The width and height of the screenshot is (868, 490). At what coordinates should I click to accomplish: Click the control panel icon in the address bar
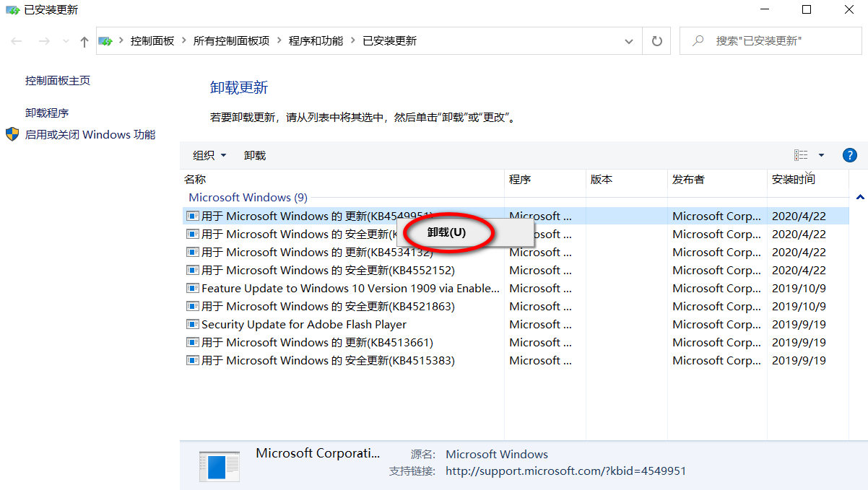coord(105,41)
